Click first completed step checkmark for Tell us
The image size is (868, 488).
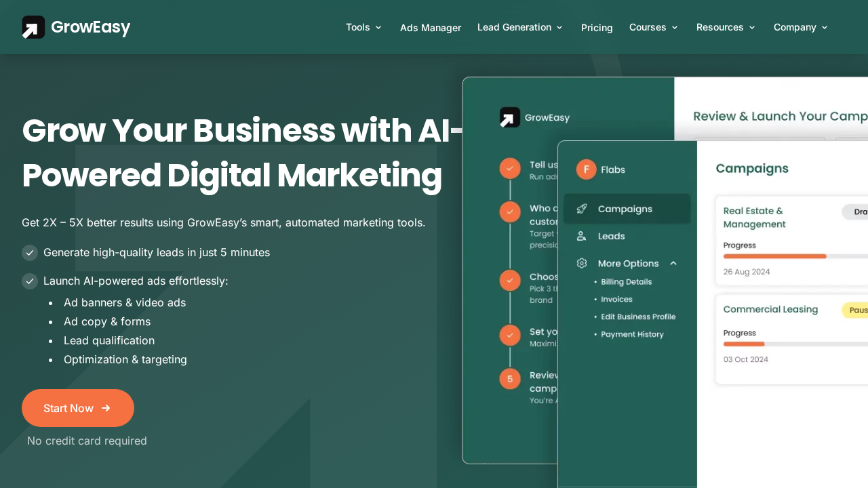tap(510, 168)
